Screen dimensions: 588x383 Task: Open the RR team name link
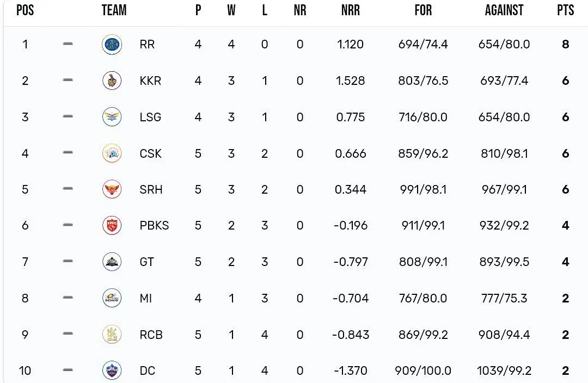pos(147,44)
